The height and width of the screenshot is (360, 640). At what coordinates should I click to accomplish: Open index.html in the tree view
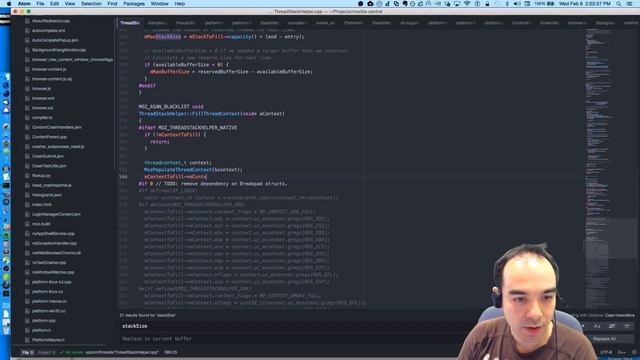click(x=41, y=204)
